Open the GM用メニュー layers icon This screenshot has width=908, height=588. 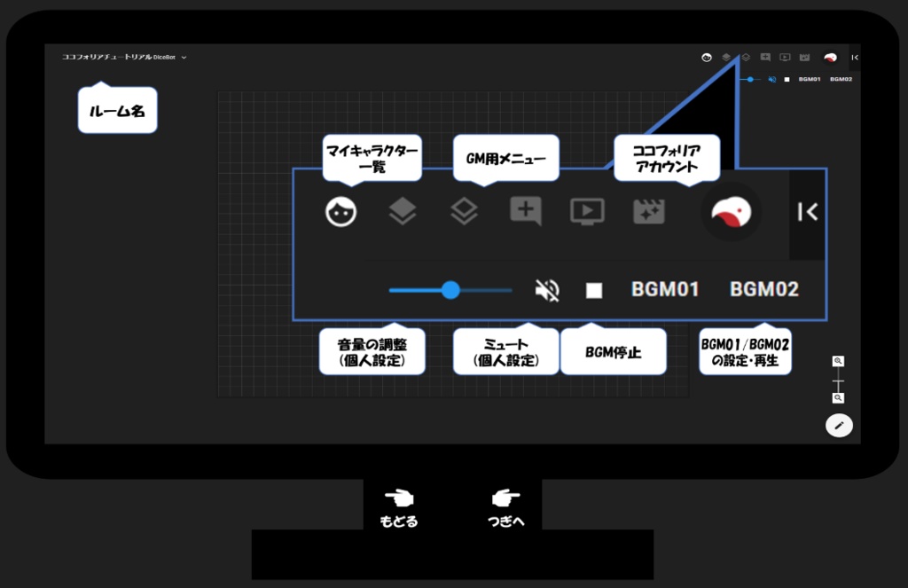[x=464, y=212]
